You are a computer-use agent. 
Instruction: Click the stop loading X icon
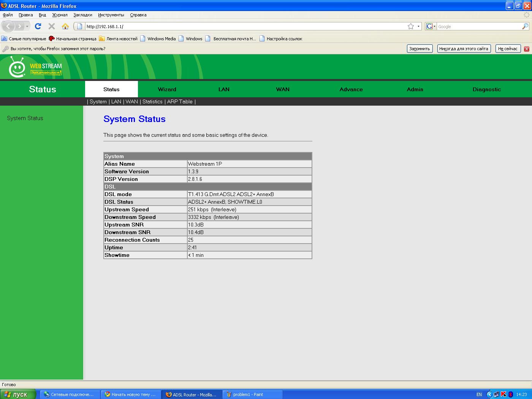click(52, 26)
